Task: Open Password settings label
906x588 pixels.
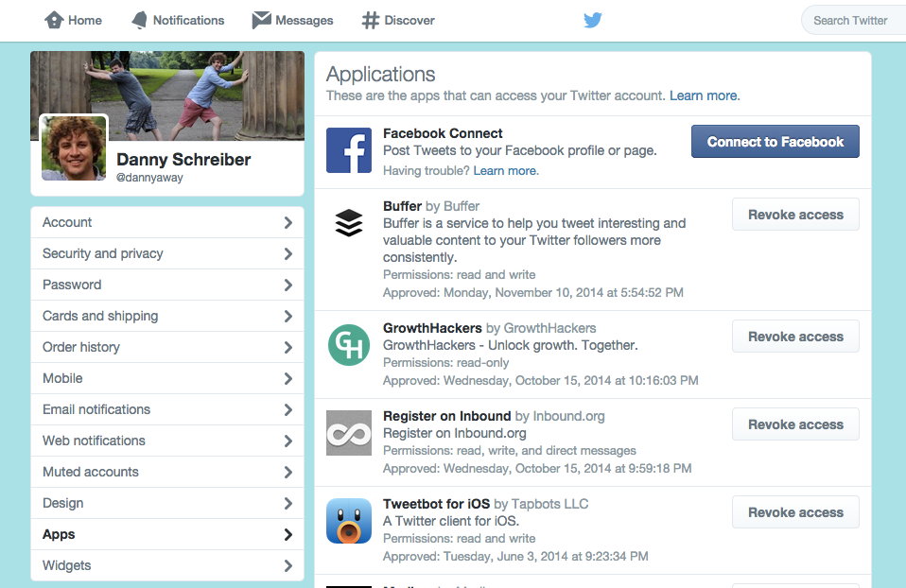Action: (x=72, y=285)
